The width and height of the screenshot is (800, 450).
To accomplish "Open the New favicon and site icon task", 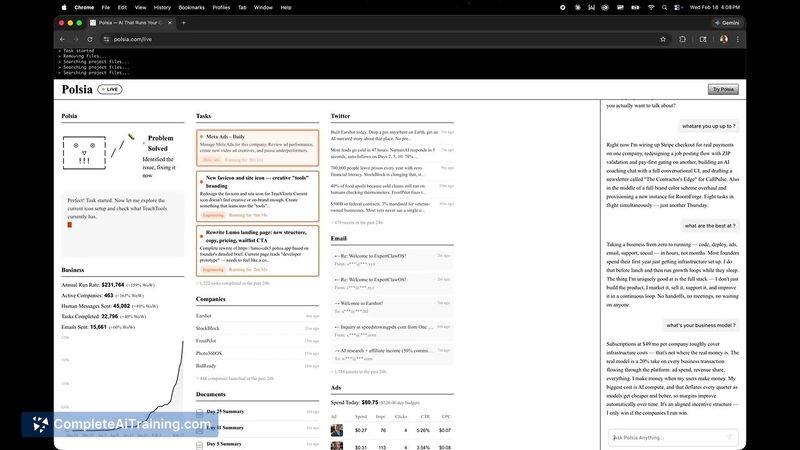I will pos(258,196).
